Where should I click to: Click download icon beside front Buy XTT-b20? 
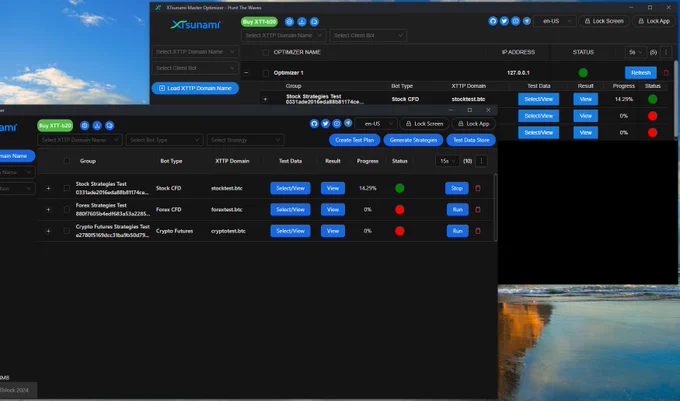[97, 125]
